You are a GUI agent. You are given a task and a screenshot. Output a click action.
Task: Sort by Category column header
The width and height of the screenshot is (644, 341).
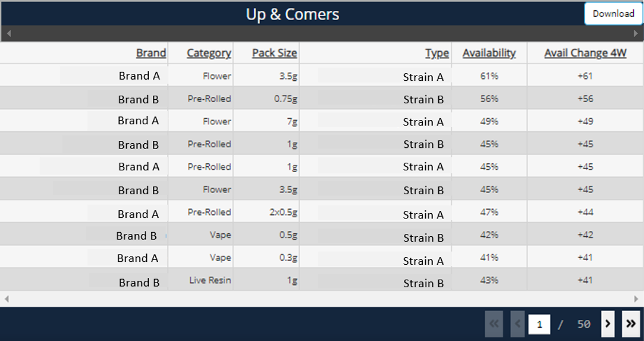pyautogui.click(x=209, y=53)
